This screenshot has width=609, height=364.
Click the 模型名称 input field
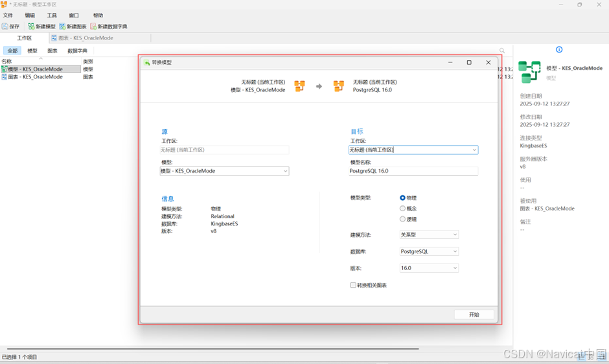413,171
